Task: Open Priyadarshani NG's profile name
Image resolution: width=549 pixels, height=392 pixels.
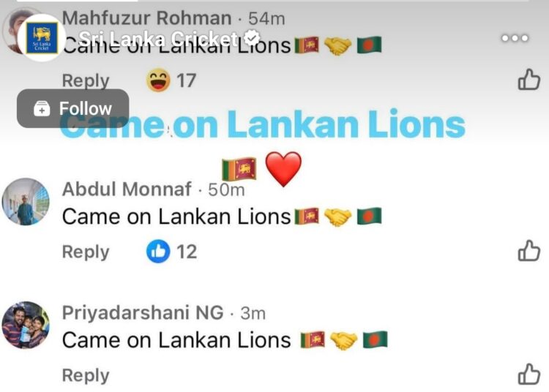Action: click(x=143, y=312)
